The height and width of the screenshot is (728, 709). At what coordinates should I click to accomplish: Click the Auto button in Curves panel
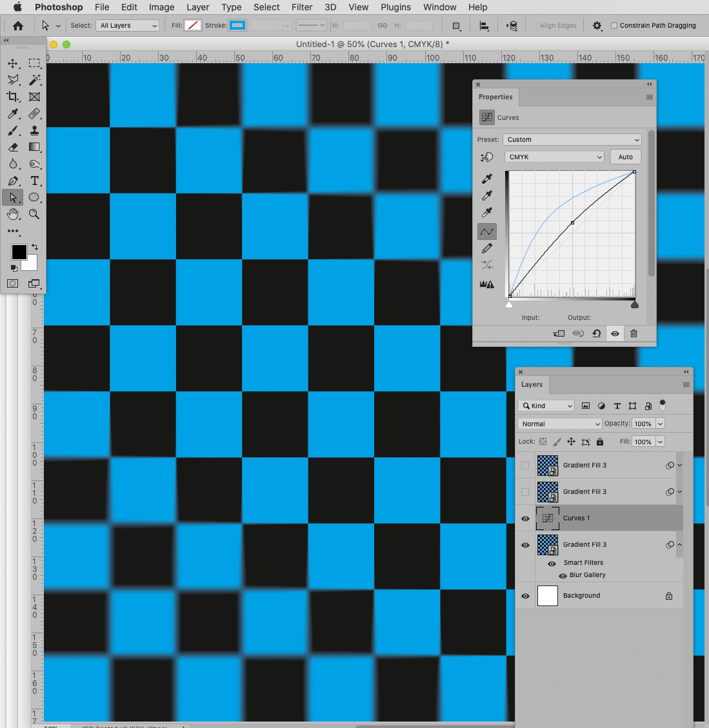tap(625, 157)
